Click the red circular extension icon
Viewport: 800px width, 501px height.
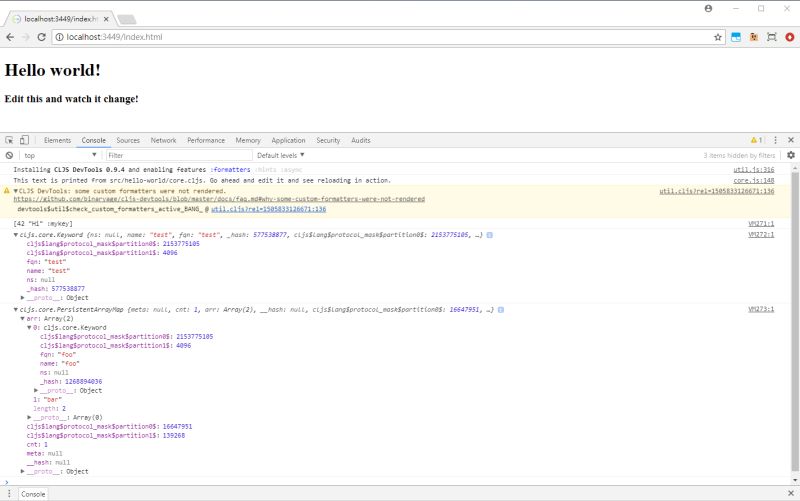tap(790, 37)
